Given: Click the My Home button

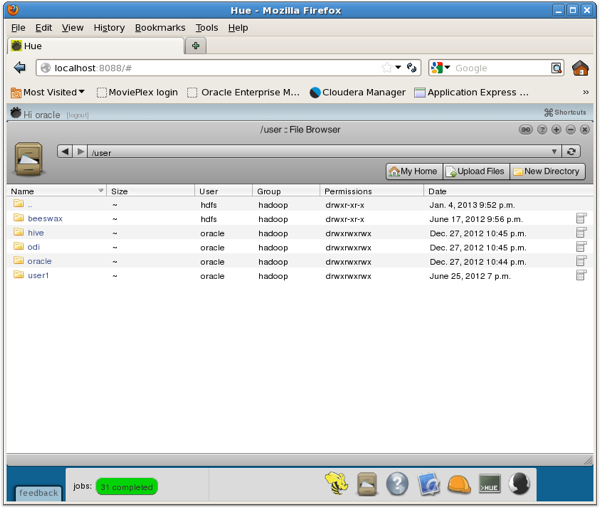Looking at the screenshot, I should (414, 171).
